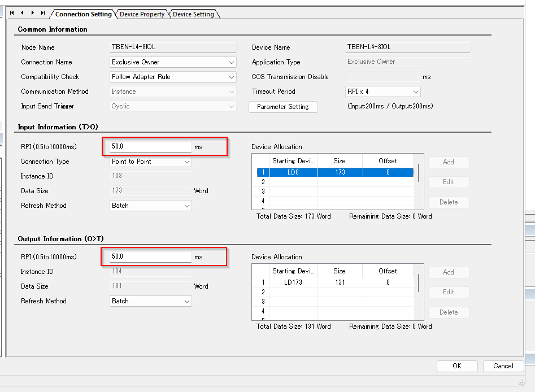Viewport: 535px width, 392px height.
Task: Click OK to confirm the settings
Action: pos(457,366)
